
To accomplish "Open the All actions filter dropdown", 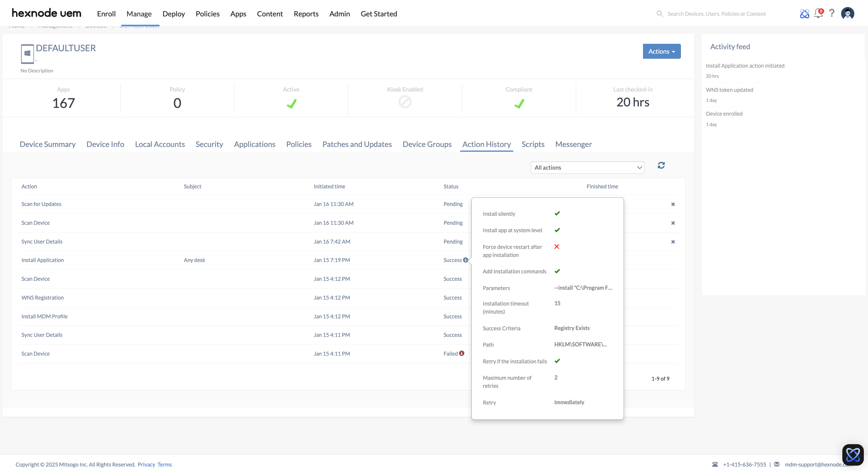I will point(587,168).
